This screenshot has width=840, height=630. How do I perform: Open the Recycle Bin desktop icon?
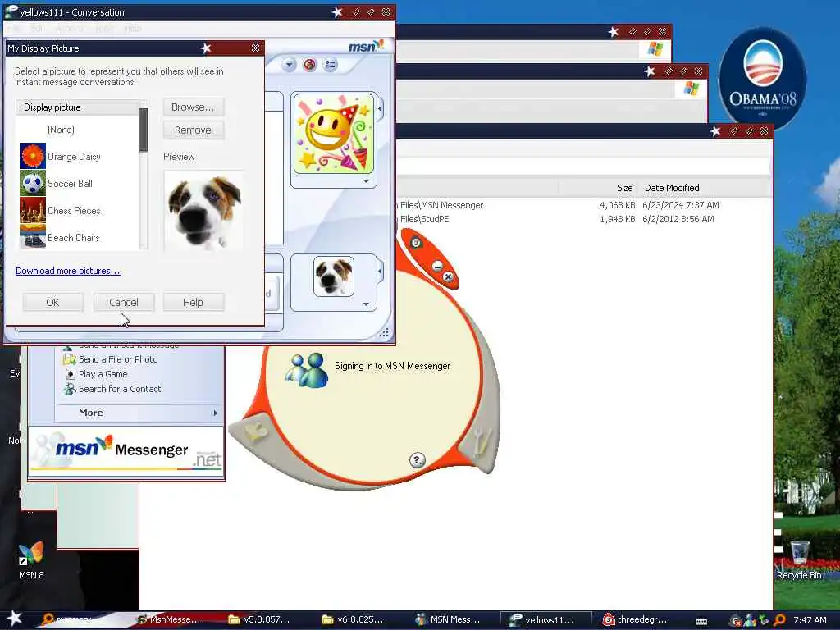tap(799, 560)
